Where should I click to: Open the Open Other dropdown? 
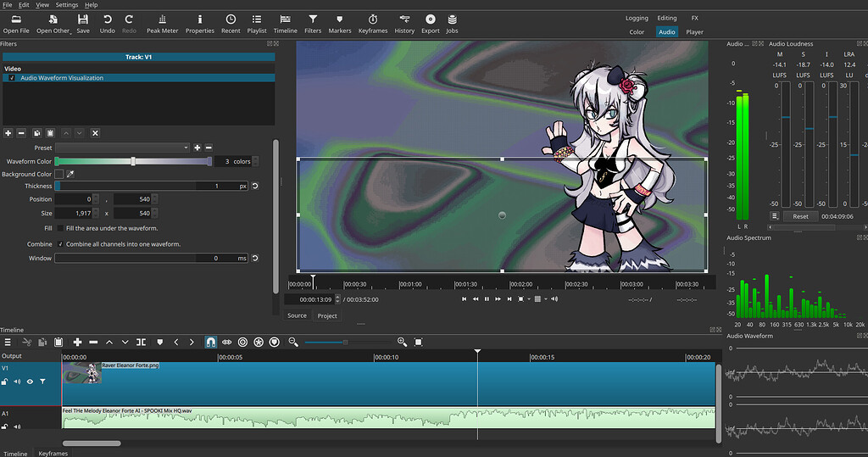53,24
